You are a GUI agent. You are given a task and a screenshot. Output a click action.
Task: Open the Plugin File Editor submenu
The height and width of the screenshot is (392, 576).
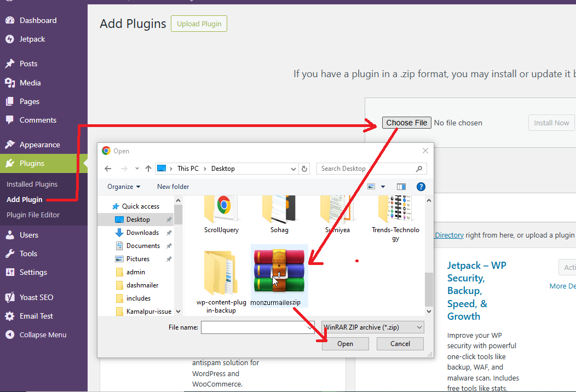click(x=33, y=215)
